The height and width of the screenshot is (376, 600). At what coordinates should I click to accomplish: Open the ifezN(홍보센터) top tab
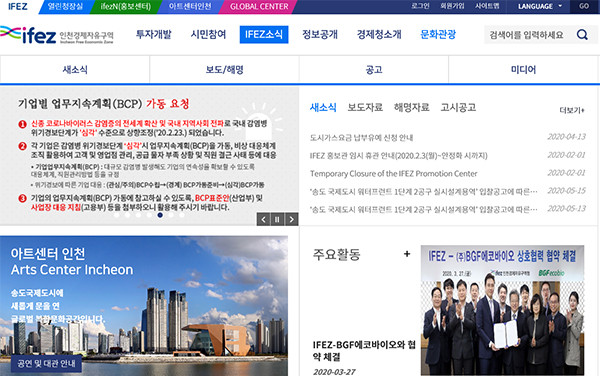(126, 7)
